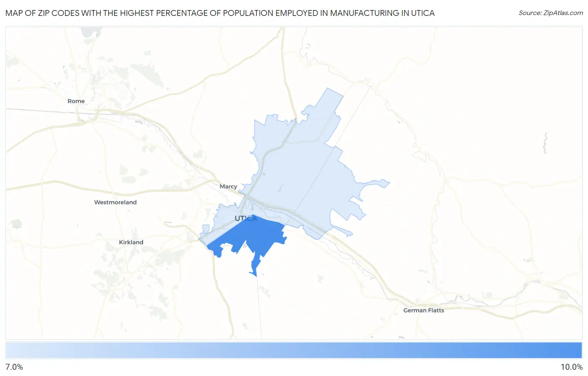Click the UTICA city label

pyautogui.click(x=246, y=218)
